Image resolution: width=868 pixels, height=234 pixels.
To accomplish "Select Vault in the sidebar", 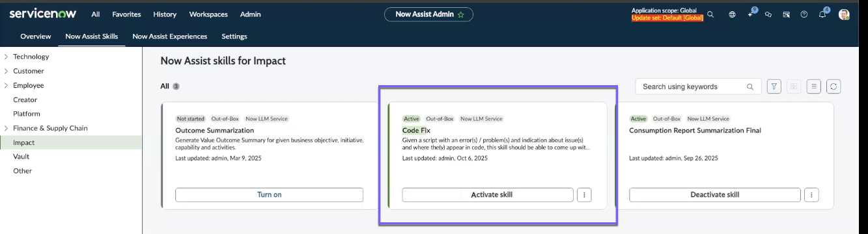I will tap(21, 157).
